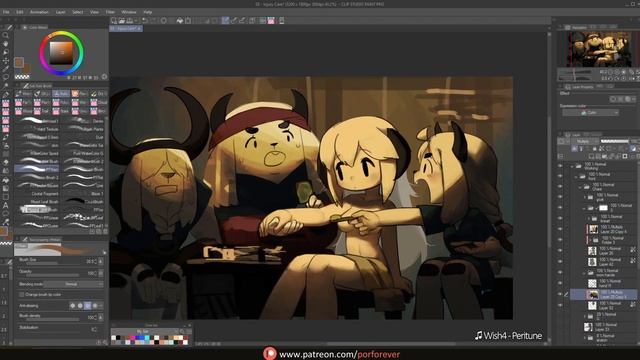Viewport: 640px width, 360px height.
Task: Toggle the highlighted snap icon in command bar
Action: [x=225, y=20]
